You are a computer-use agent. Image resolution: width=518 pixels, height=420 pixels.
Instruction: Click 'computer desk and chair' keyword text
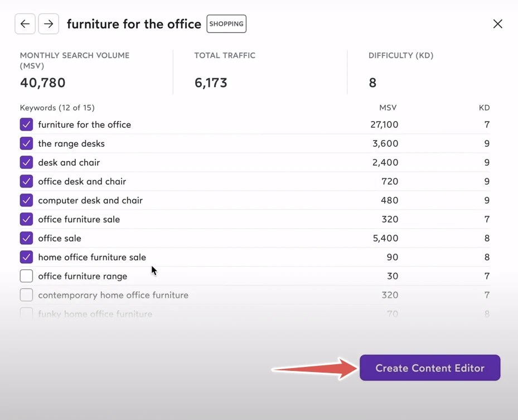pyautogui.click(x=90, y=200)
